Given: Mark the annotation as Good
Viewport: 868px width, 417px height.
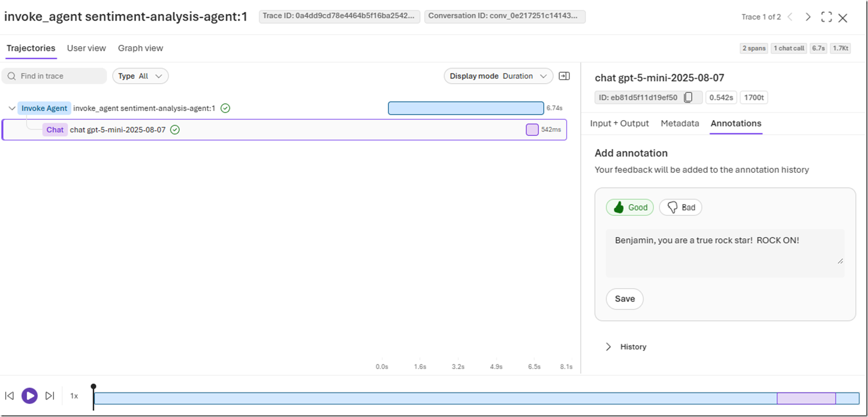Looking at the screenshot, I should pos(630,207).
